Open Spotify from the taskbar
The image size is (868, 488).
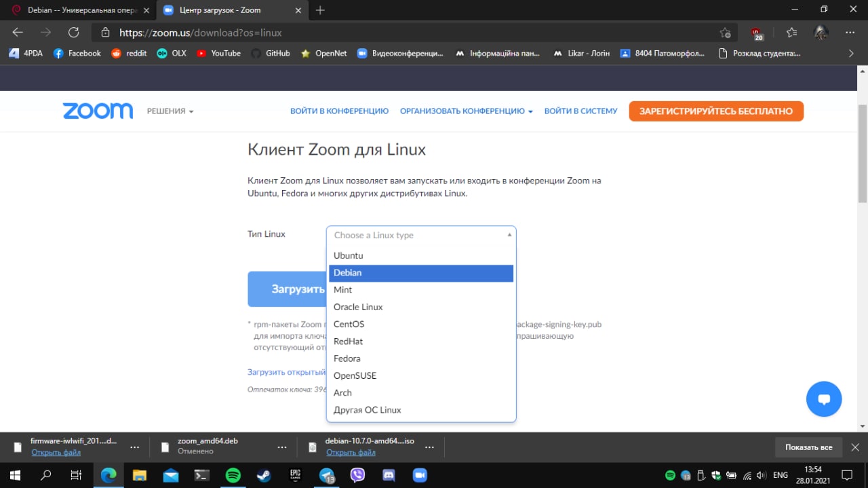[233, 475]
